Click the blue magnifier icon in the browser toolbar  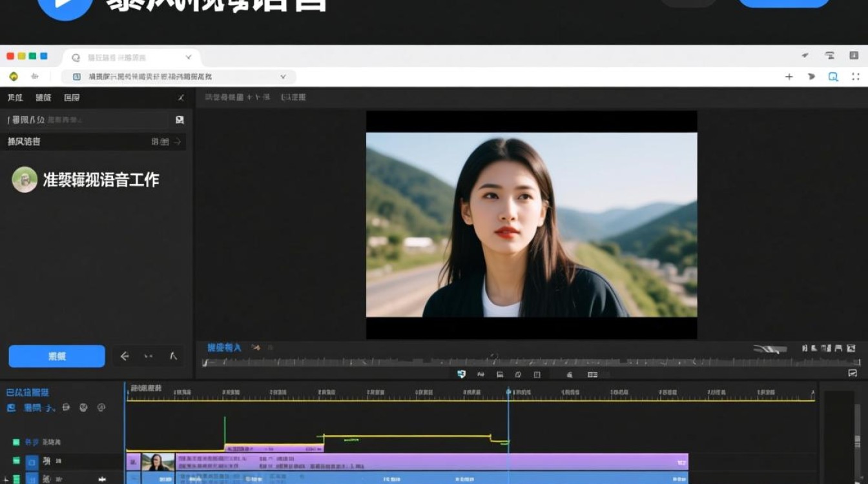tap(833, 76)
